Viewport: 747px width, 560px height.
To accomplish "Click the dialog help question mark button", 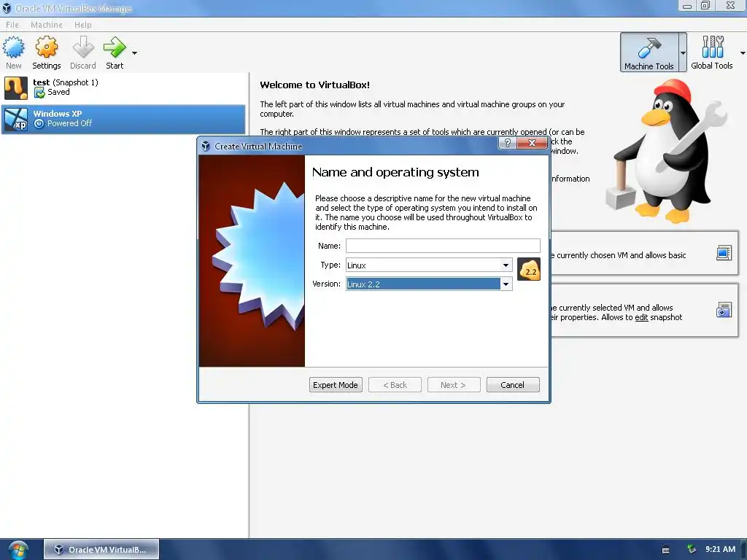I will [x=508, y=144].
